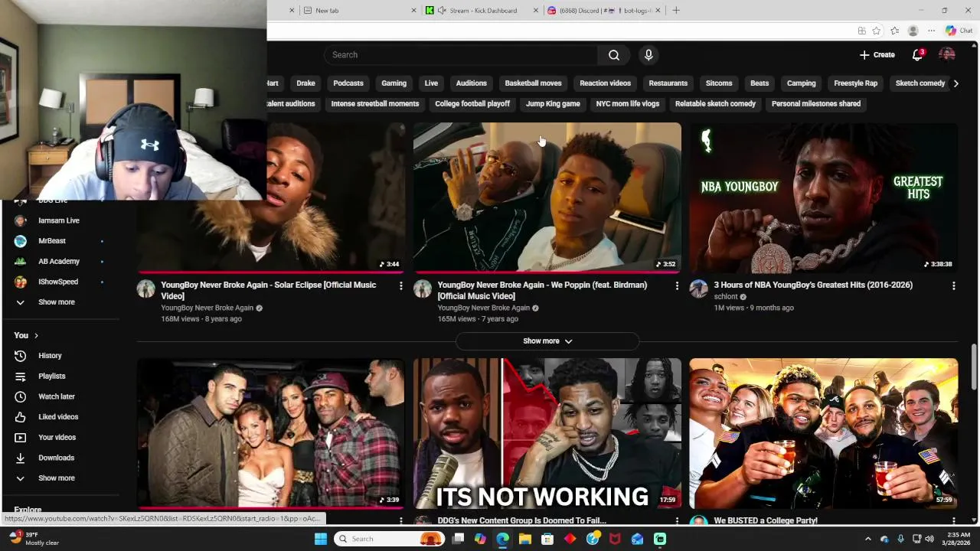Click the YouTube search magnifier button

coord(614,55)
